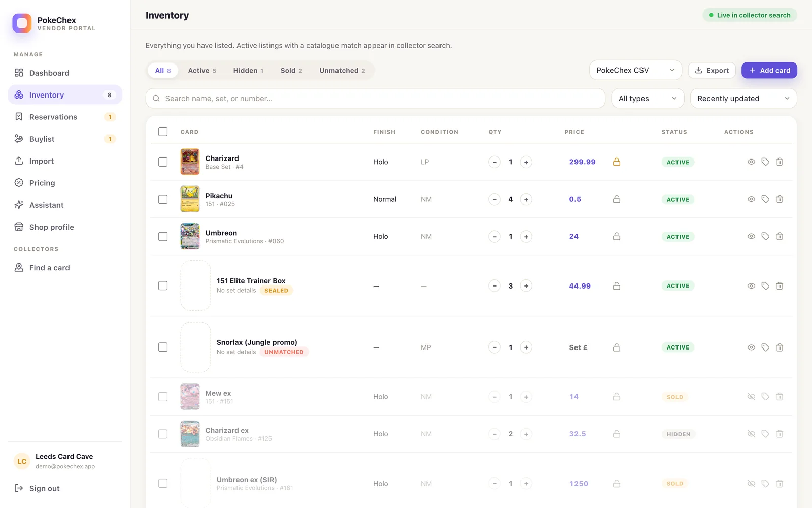Delete the Charizard ex listing

tap(780, 434)
